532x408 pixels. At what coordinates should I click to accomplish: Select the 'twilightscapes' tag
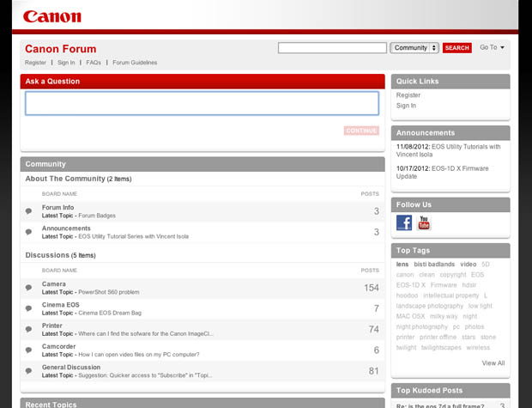click(x=441, y=348)
